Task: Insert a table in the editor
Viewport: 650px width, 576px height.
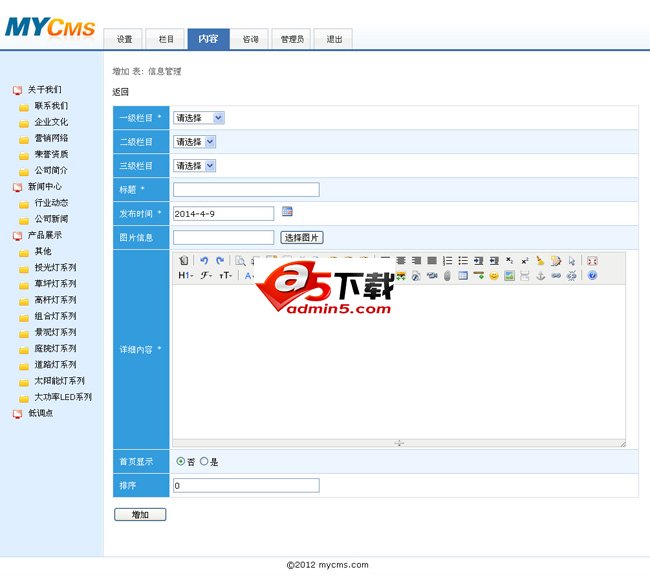Action: pyautogui.click(x=463, y=275)
